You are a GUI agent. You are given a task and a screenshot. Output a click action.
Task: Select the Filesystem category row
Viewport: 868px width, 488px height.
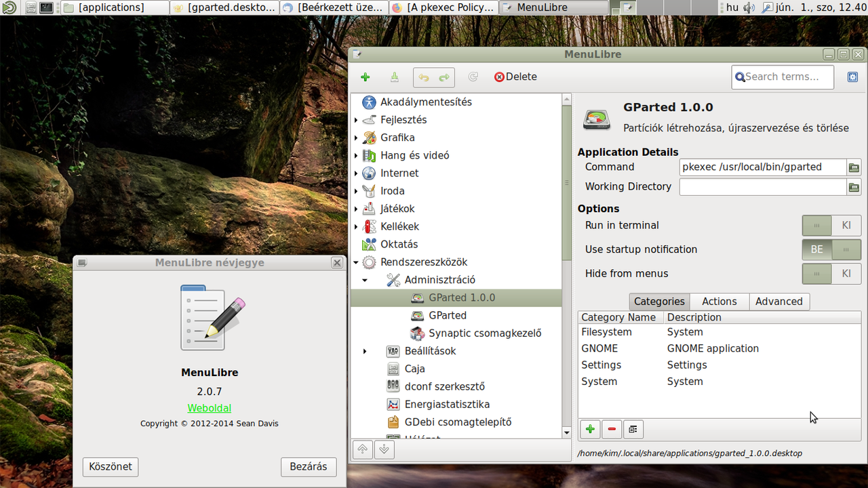(719, 332)
